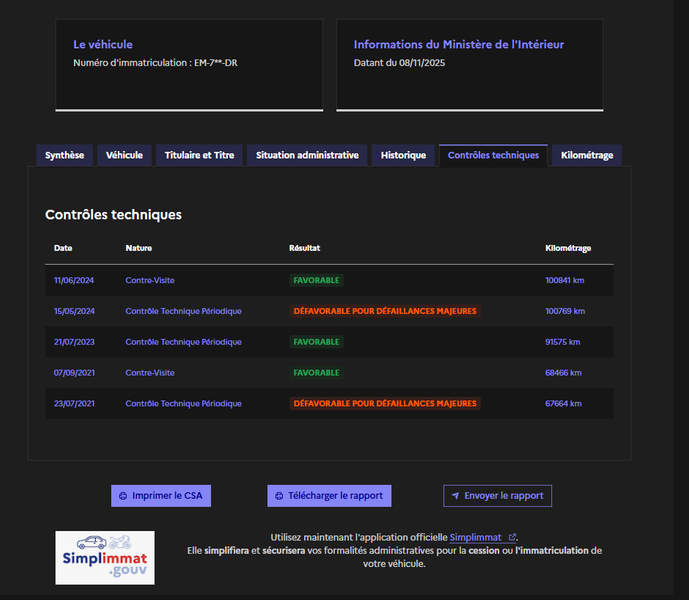Click the DÉFAVORABLE badge for 15/05/2024
The width and height of the screenshot is (689, 600).
point(385,311)
